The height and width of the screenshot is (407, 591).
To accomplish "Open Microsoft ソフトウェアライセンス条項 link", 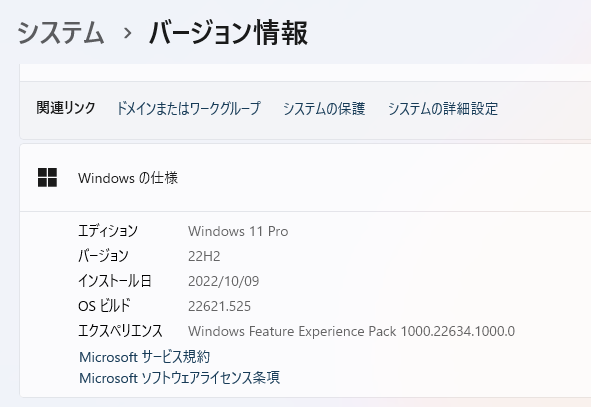I will pyautogui.click(x=179, y=378).
